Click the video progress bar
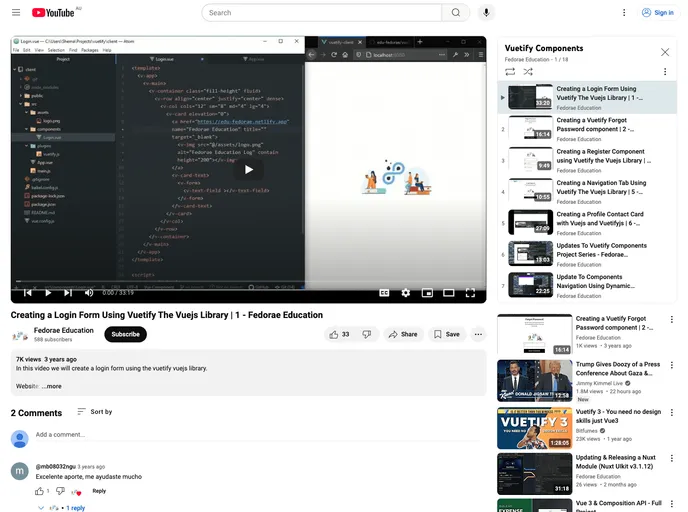 (x=248, y=281)
